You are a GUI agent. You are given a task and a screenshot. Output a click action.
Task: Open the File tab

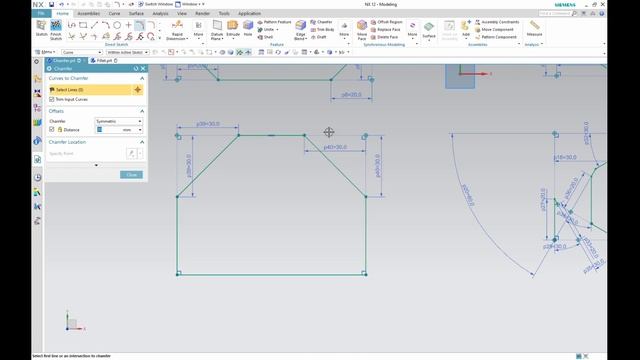pyautogui.click(x=41, y=13)
